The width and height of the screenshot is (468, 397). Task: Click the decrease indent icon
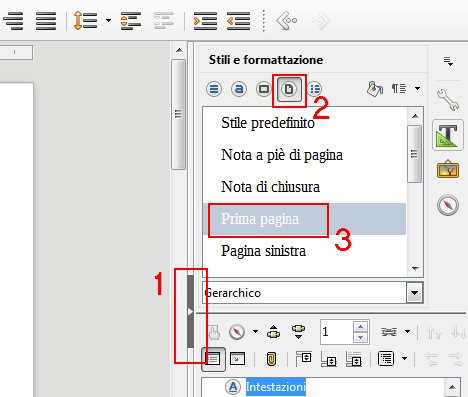coord(238,21)
